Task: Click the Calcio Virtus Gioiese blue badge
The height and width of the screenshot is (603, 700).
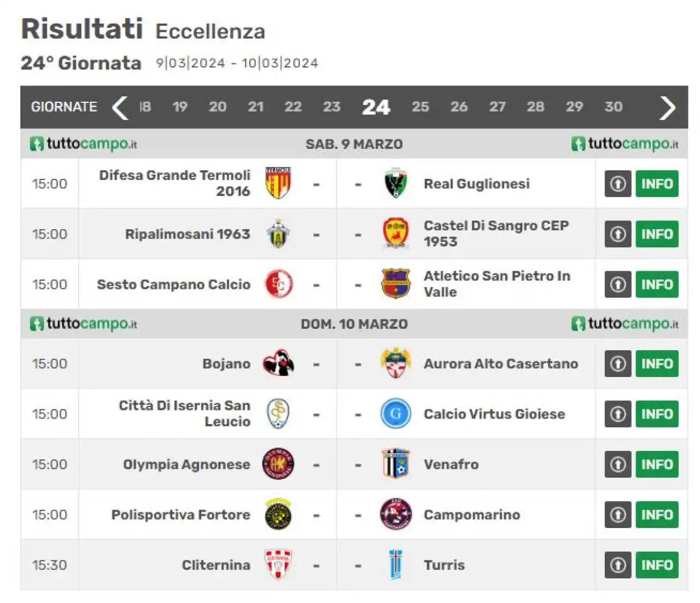Action: (x=395, y=414)
